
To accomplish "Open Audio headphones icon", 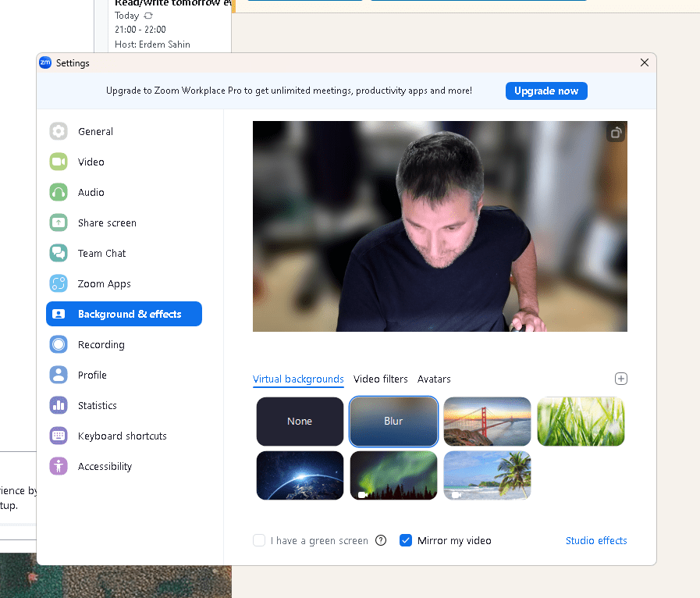I will (59, 192).
